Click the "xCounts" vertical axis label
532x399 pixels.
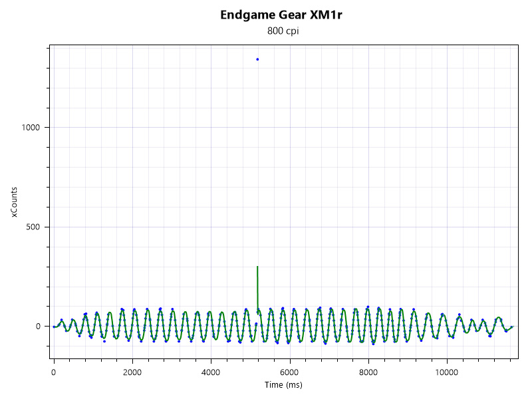click(14, 202)
